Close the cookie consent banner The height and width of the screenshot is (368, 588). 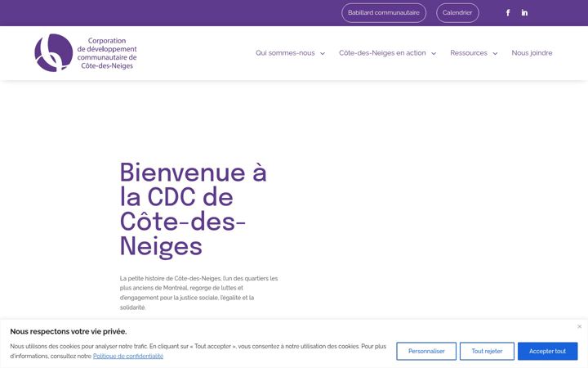tap(579, 326)
